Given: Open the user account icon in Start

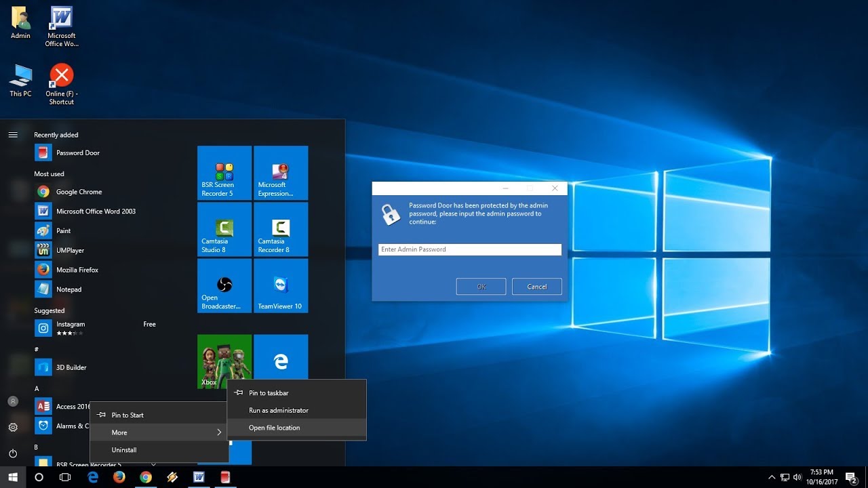Looking at the screenshot, I should 13,401.
